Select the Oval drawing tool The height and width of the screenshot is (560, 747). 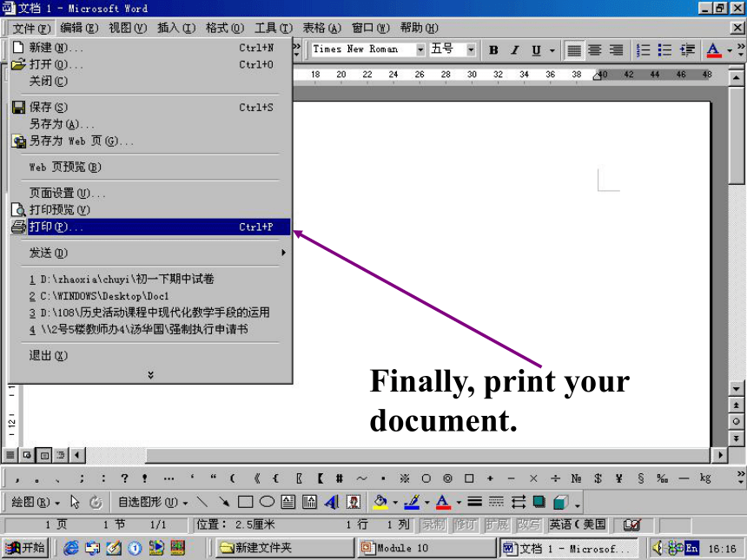tap(267, 502)
